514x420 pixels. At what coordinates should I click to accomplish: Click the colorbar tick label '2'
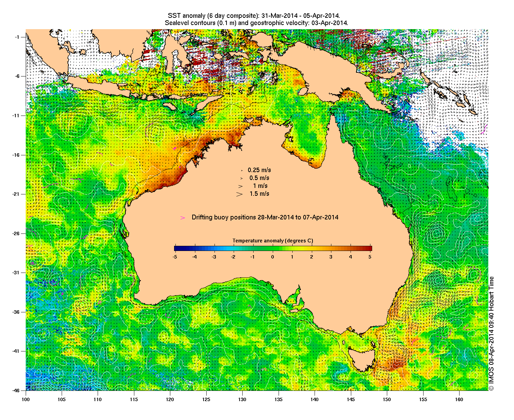[x=311, y=256]
